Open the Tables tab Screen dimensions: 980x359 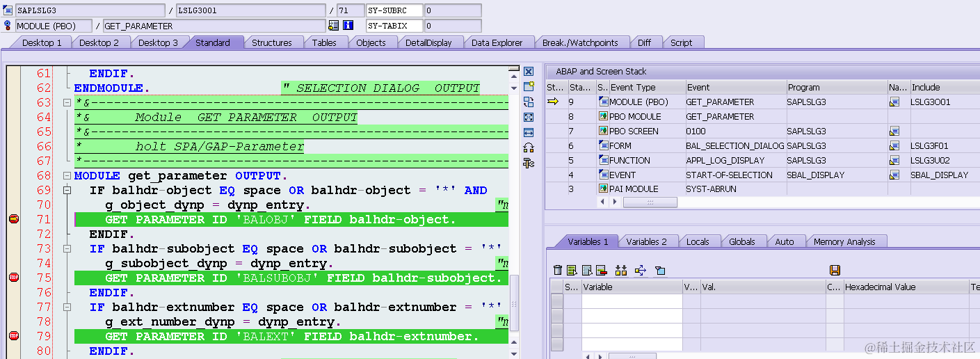click(324, 42)
